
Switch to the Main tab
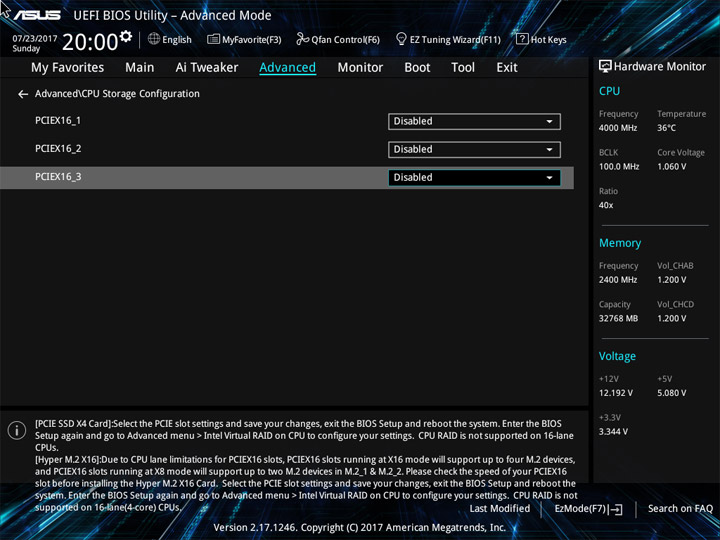coord(140,68)
